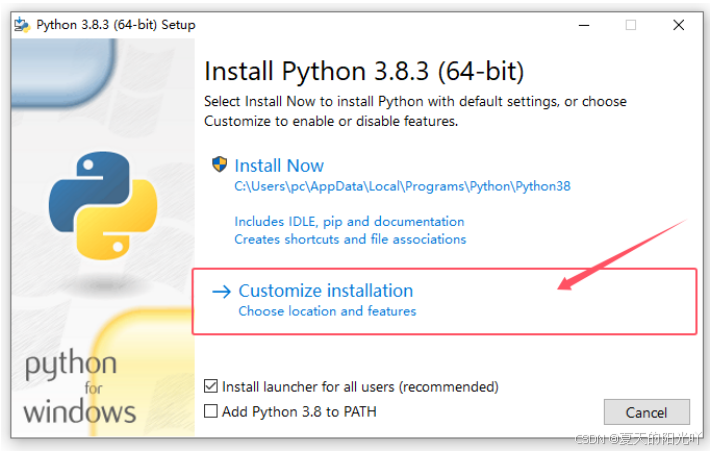Click the 'Install Python 3.8.3 (64-bit)' heading
Screen dimensions: 714x452
(x=364, y=71)
